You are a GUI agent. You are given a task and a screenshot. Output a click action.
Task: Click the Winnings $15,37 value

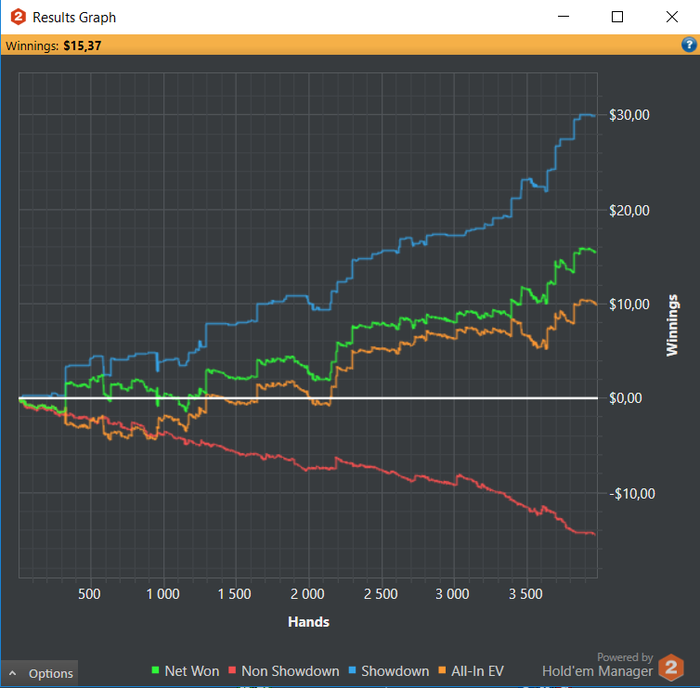coord(82,46)
